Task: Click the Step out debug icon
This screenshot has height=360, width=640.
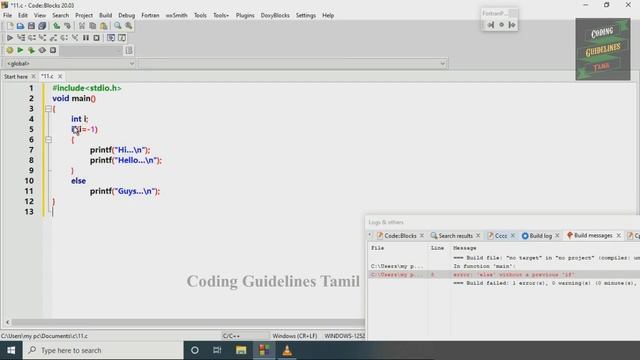Action: 53,38
